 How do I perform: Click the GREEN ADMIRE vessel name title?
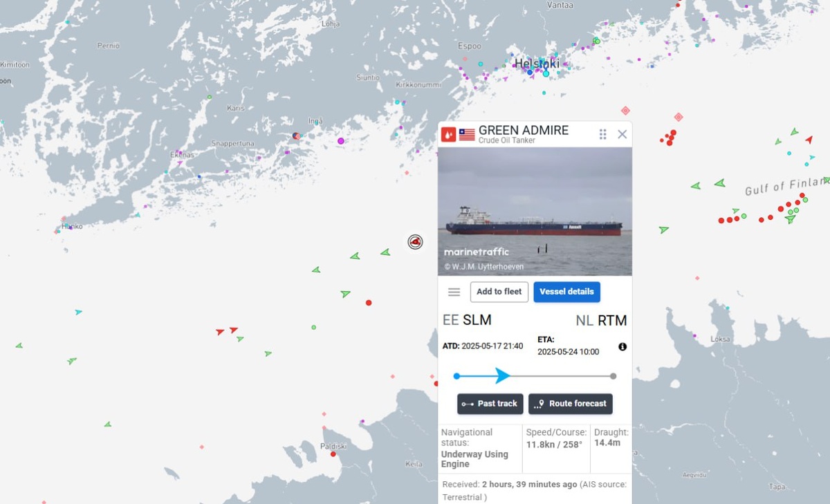(x=524, y=130)
